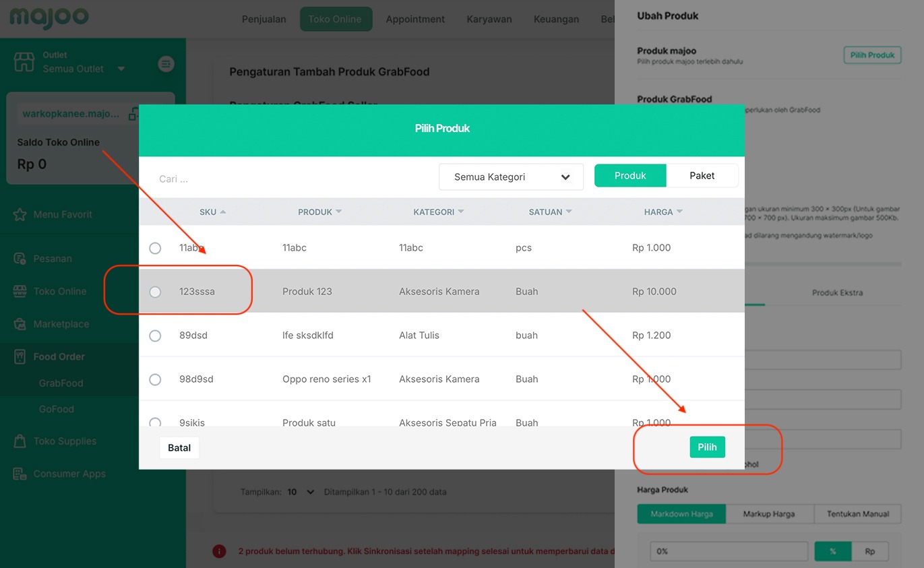
Task: Open the Penjualan top menu
Action: coord(264,19)
